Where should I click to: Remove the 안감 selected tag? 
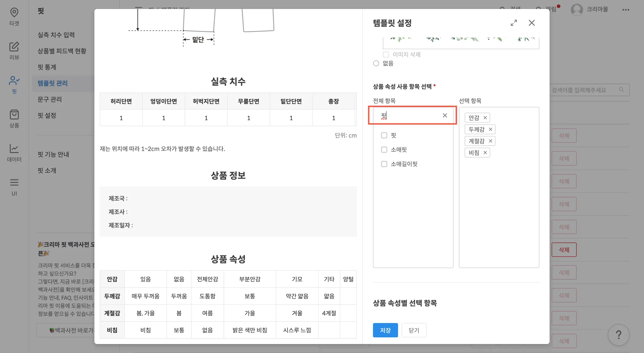[485, 118]
